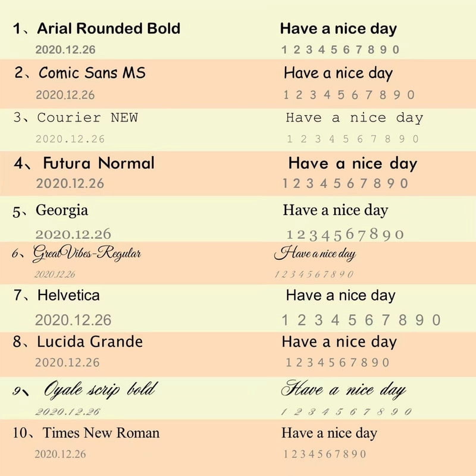Click the Courier 'Have a nice day' sample
476x476 pixels.
pyautogui.click(x=354, y=118)
